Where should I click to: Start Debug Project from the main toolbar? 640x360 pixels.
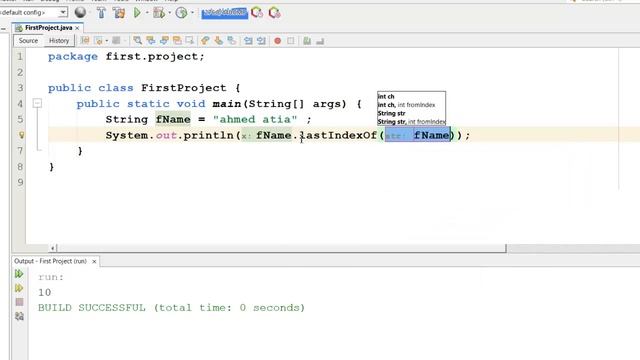coord(159,13)
